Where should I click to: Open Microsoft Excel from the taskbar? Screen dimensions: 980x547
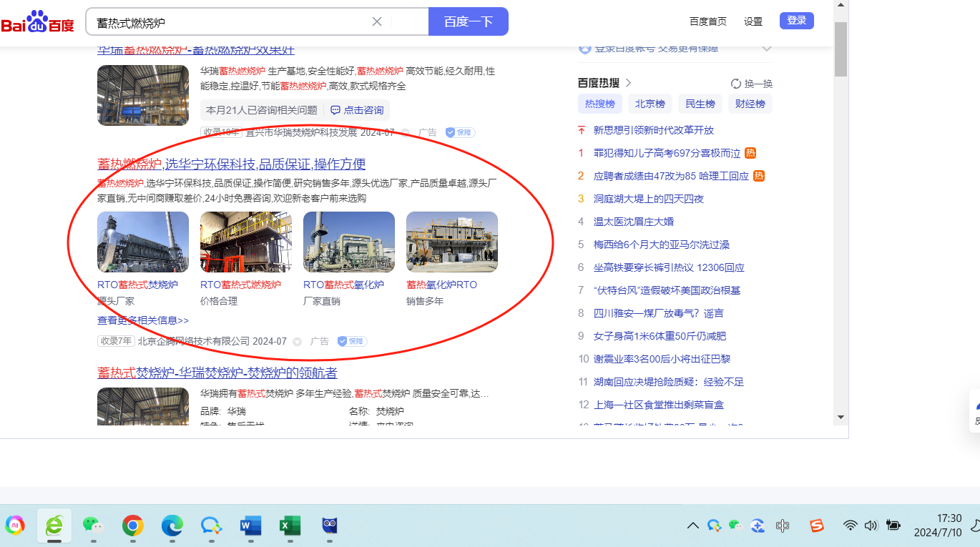(289, 526)
